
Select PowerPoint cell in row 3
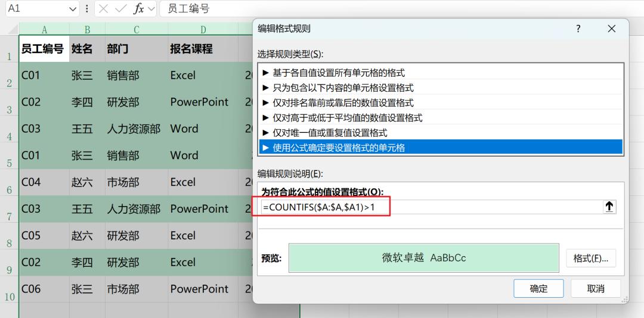click(203, 102)
